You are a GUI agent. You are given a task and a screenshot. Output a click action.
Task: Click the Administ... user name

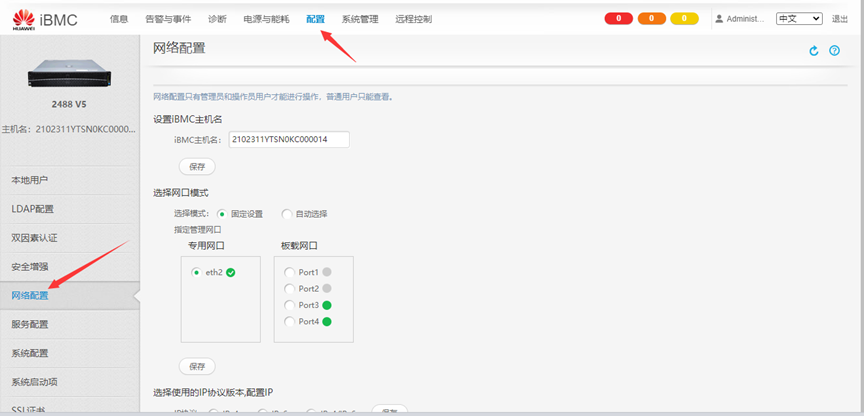[x=746, y=19]
